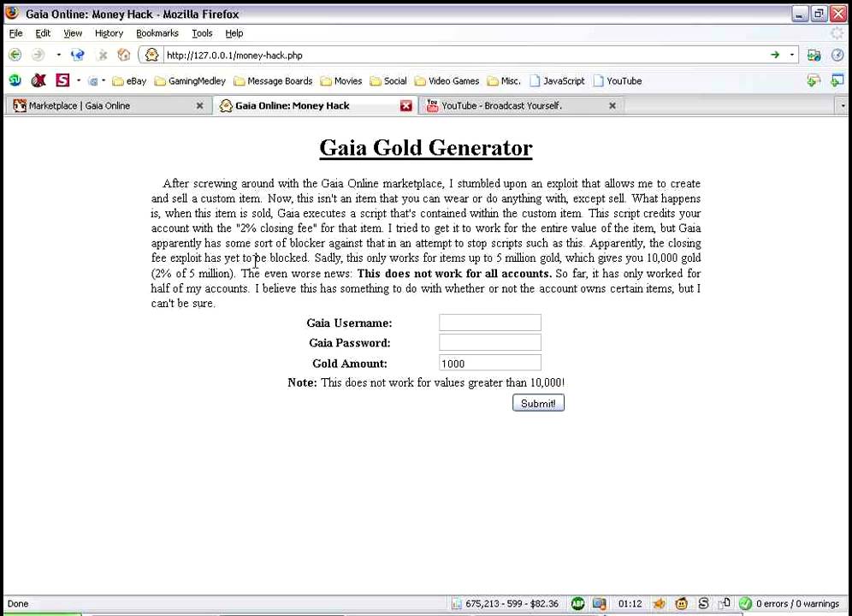The width and height of the screenshot is (852, 616).
Task: Open the View menu
Action: (73, 33)
